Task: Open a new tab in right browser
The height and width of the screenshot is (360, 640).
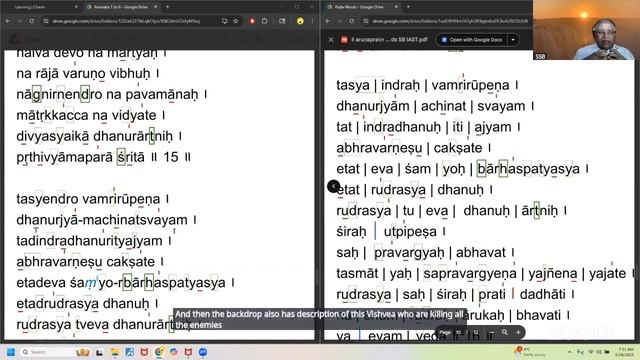Action: coord(408,7)
